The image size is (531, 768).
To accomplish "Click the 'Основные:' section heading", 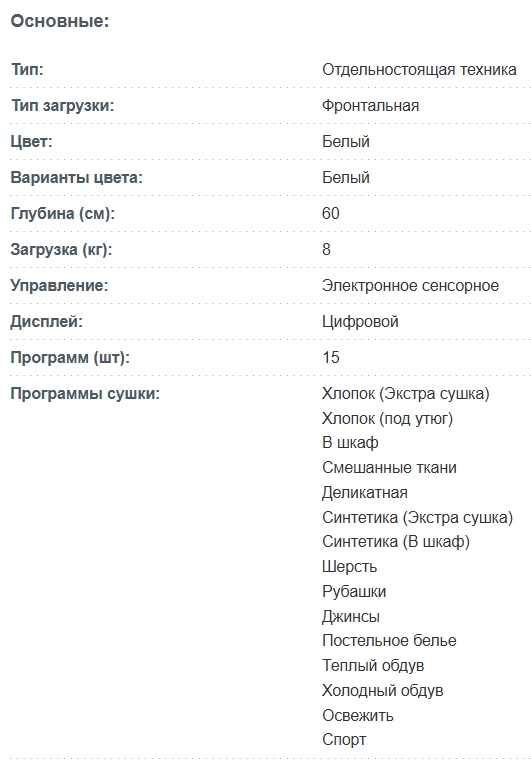I will (x=60, y=21).
